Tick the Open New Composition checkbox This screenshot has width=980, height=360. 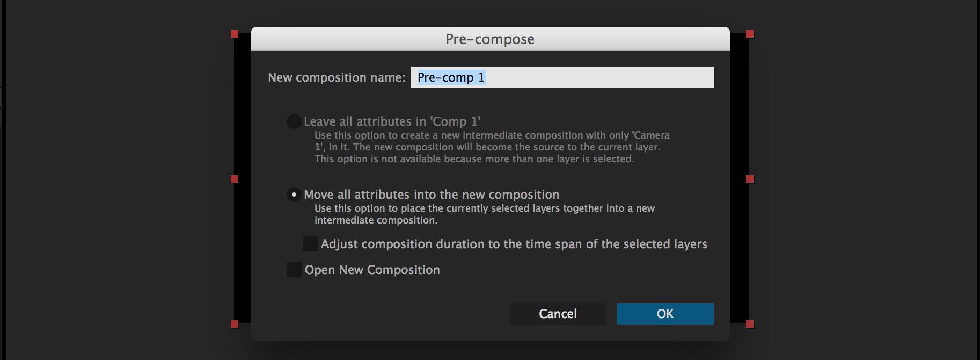(294, 270)
